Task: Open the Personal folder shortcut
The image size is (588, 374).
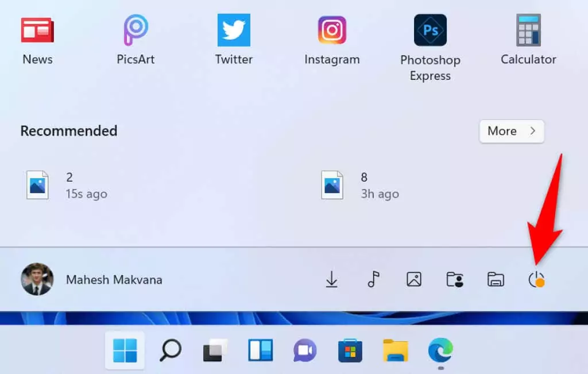Action: coord(455,280)
